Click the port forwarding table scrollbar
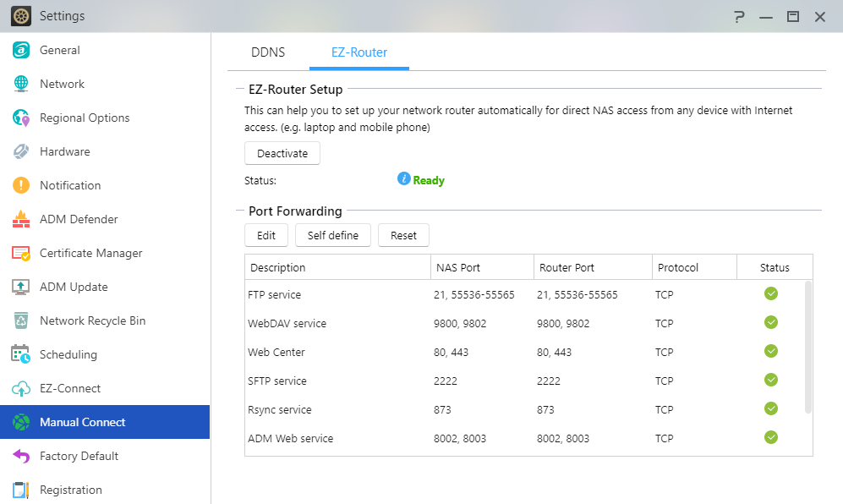843x504 pixels. 807,347
